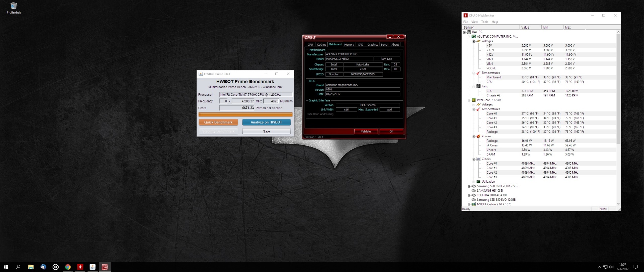Open taskbar search magnifier
Viewport: 644px width, 272px height.
pos(18,267)
